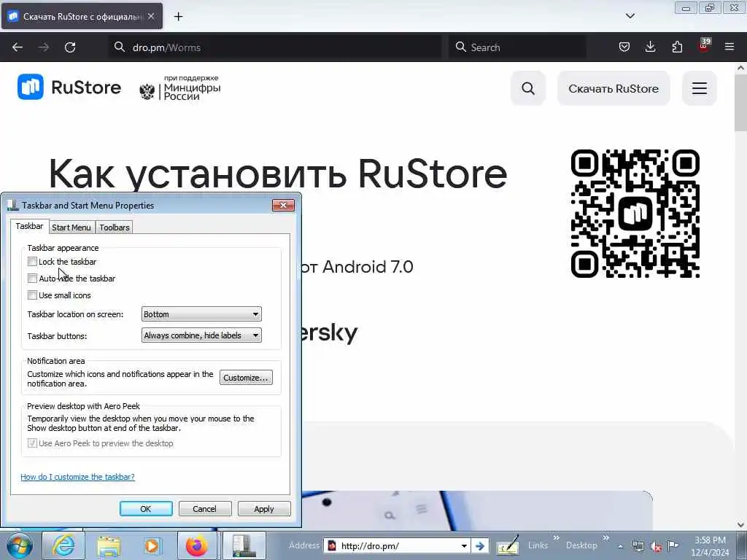Screen dimensions: 747x560
Task: Toggle Lock the taskbar checkbox
Action: tap(32, 262)
